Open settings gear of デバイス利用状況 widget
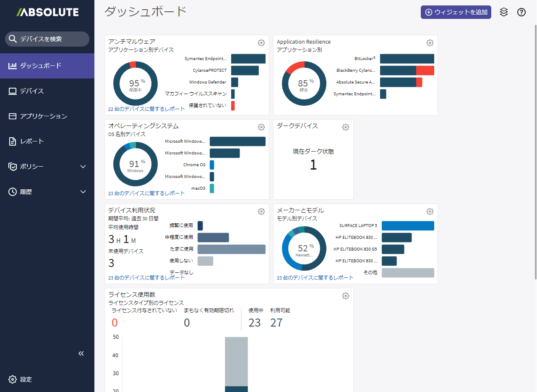 [261, 212]
